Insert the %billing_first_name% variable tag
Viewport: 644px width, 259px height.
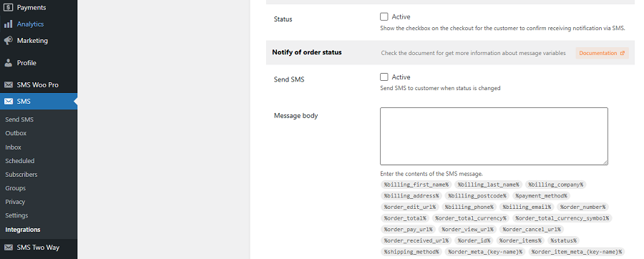(416, 185)
